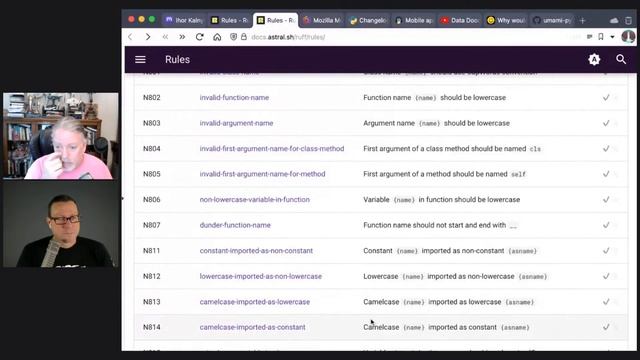The width and height of the screenshot is (640, 360).
Task: Click the N802 rule code cell
Action: click(x=152, y=98)
